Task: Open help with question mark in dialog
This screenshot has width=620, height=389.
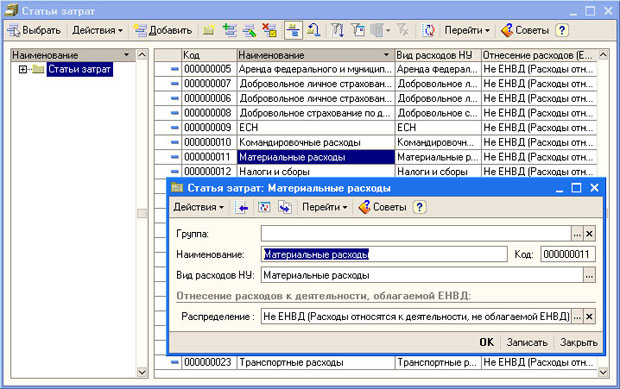Action: point(420,207)
